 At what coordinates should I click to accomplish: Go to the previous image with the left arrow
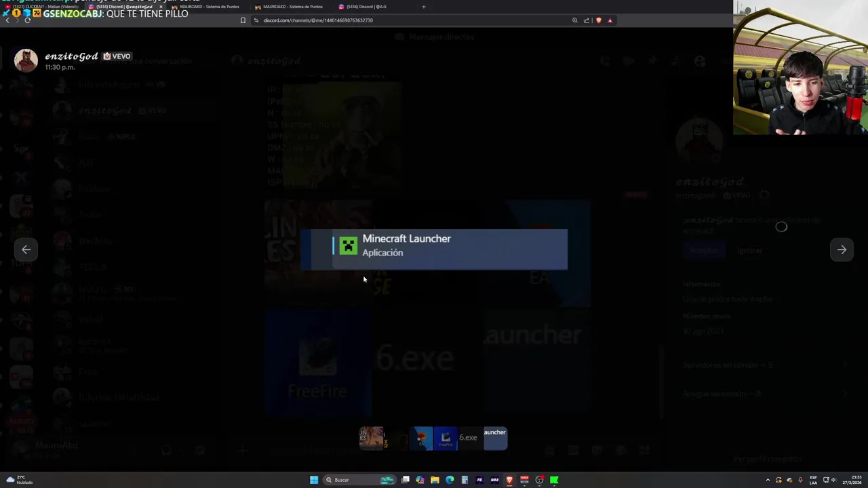26,249
